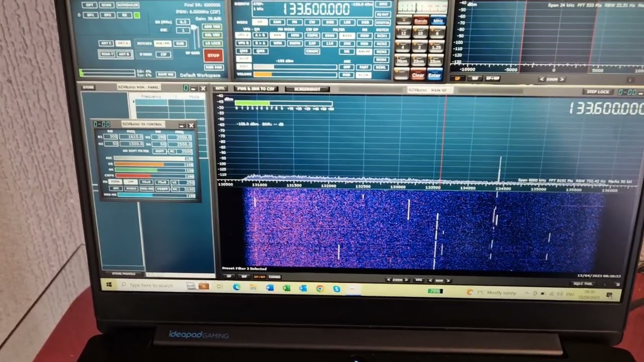
Task: Click the taskbar clock
Action: (589, 294)
